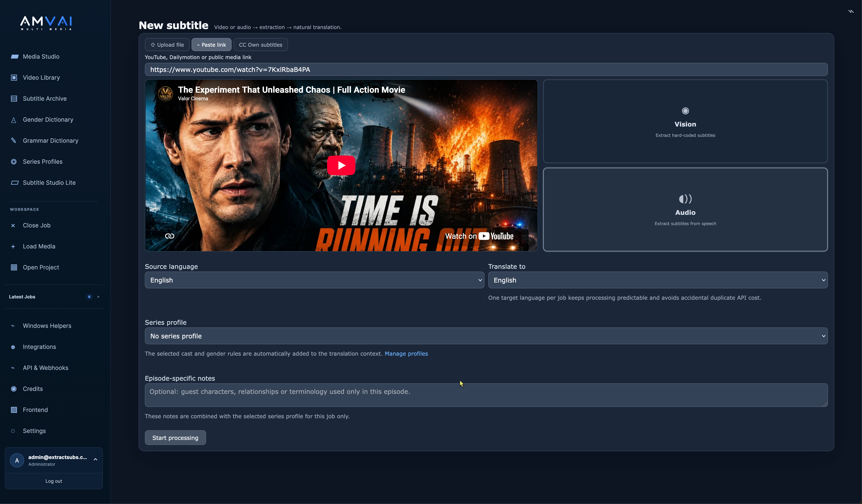Open the Gender Dictionary icon

point(14,120)
